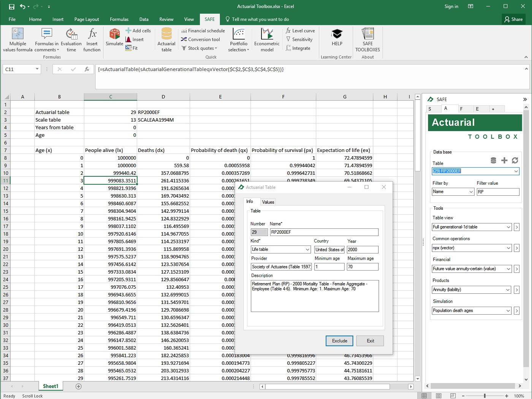
Task: Switch to Page Layout view icon
Action: [x=439, y=396]
